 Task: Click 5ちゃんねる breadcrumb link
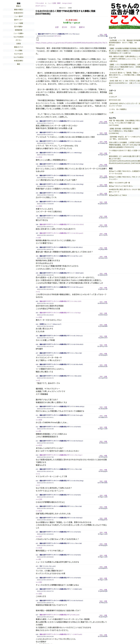(x=40, y=3)
